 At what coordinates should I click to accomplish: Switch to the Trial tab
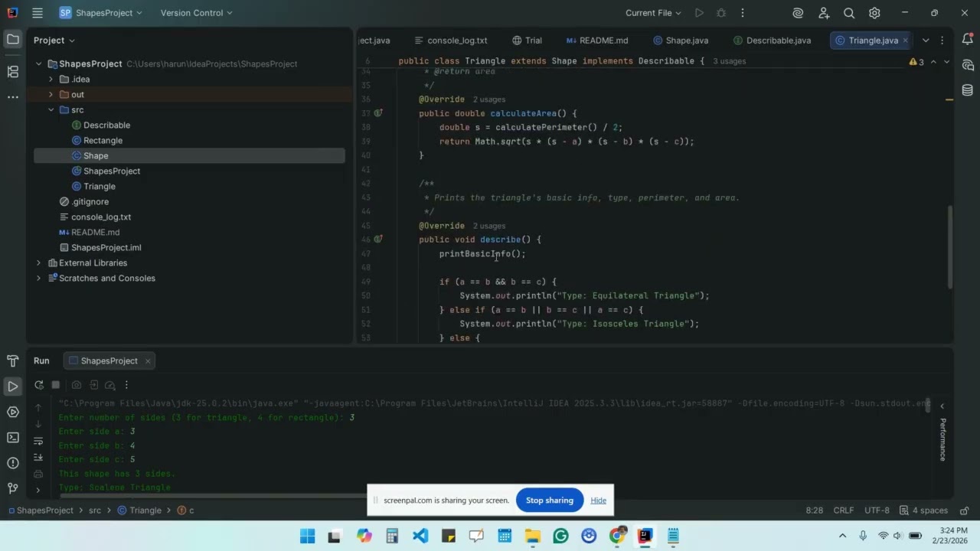[x=528, y=40]
